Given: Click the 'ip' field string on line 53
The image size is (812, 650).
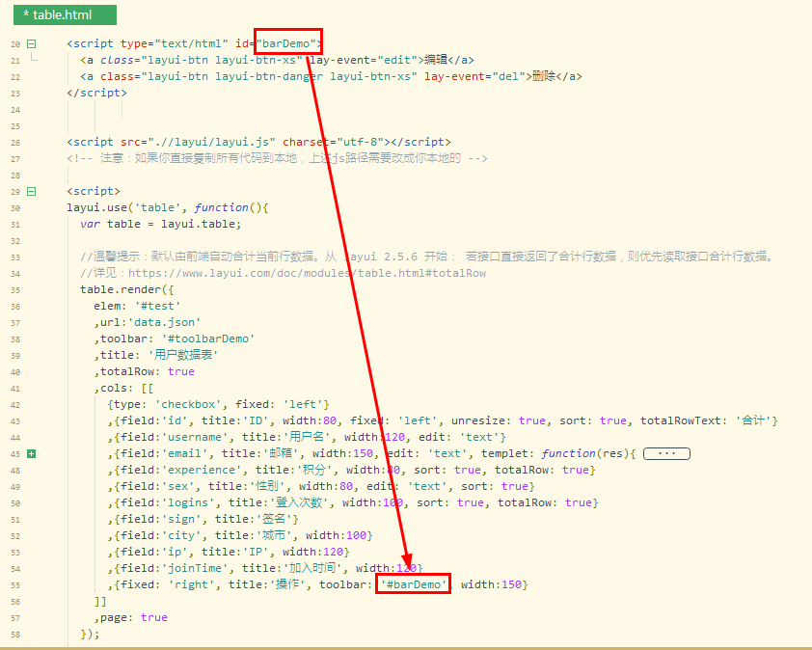Looking at the screenshot, I should [x=175, y=552].
